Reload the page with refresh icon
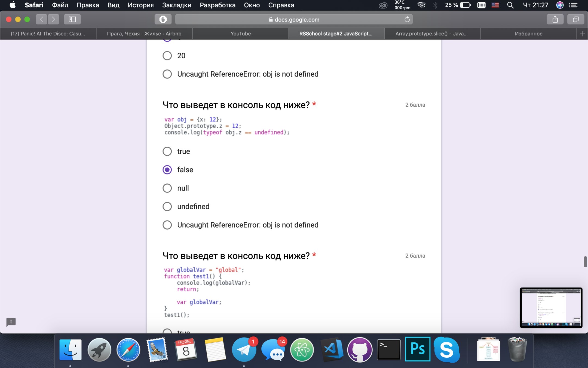Viewport: 588px width, 368px height. [x=407, y=19]
